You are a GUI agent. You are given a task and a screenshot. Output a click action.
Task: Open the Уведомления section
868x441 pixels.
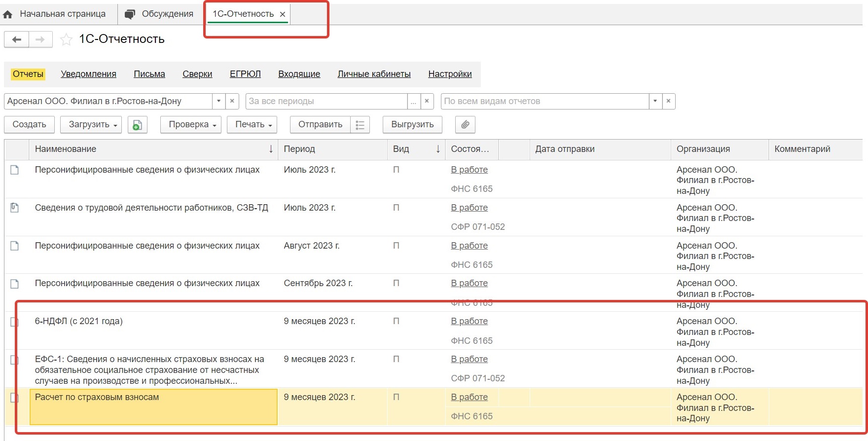click(89, 74)
